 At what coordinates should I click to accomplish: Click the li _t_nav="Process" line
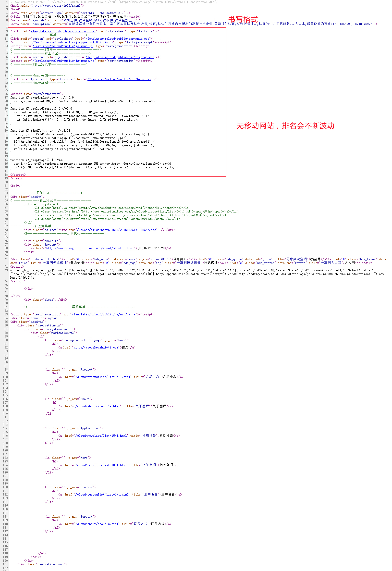(70, 487)
